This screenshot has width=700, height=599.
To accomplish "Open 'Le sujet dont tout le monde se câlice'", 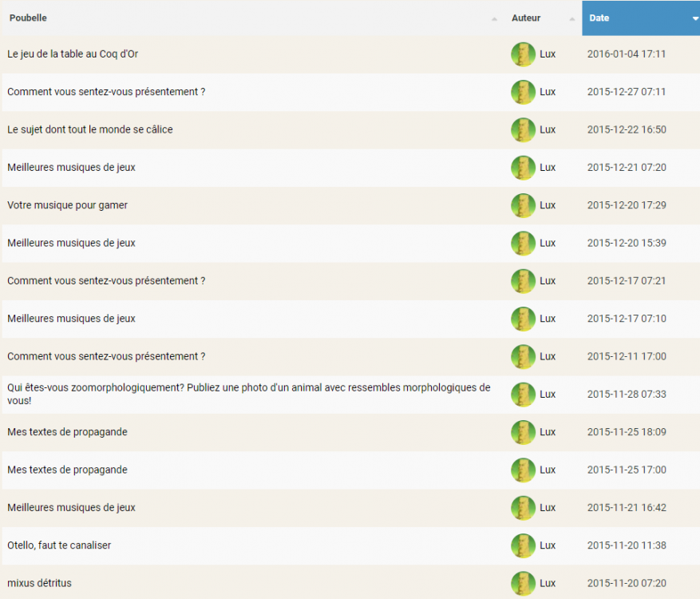I will [x=89, y=129].
